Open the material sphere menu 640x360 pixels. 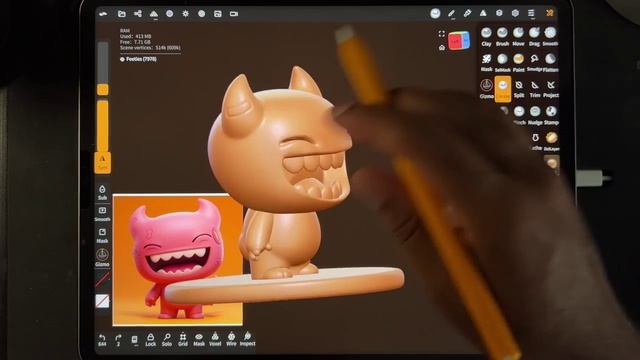(169, 14)
